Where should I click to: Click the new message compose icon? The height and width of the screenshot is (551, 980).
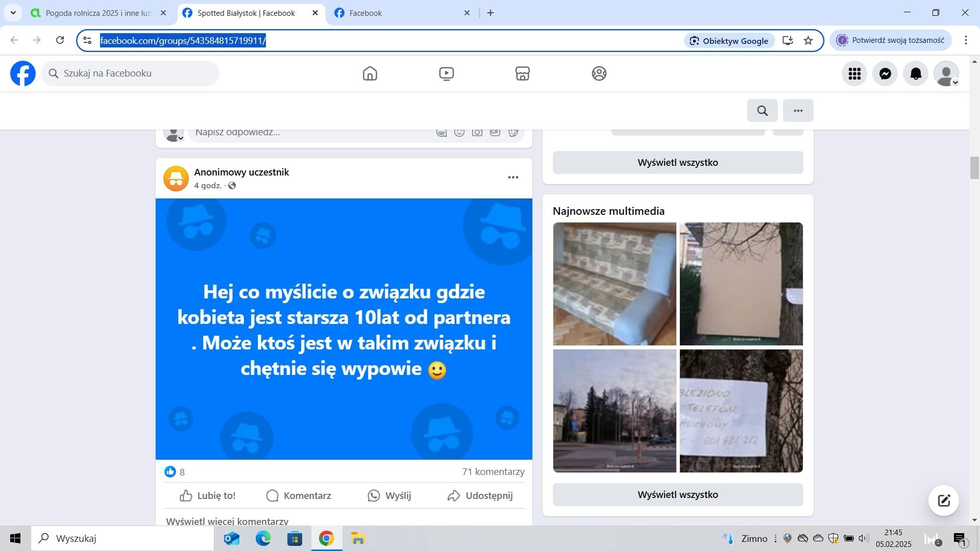[943, 500]
